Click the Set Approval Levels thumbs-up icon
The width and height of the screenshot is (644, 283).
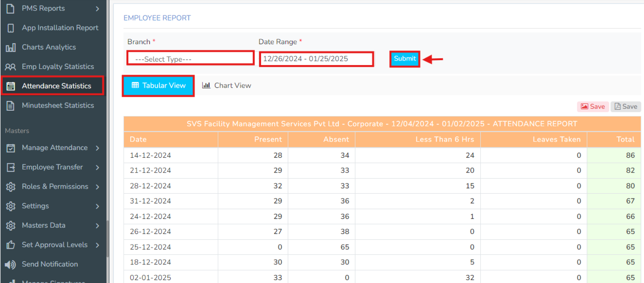tap(11, 245)
